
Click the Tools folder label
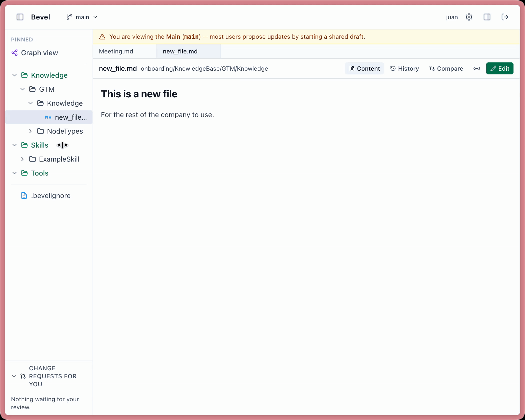[40, 173]
